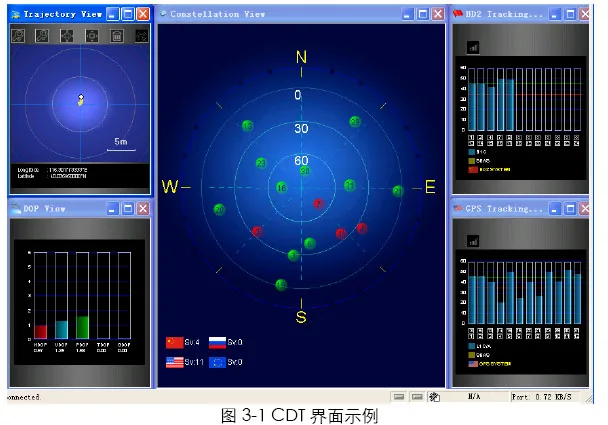This screenshot has width=608, height=425.
Task: Maximize the BD2 Tracking window
Action: [x=570, y=14]
